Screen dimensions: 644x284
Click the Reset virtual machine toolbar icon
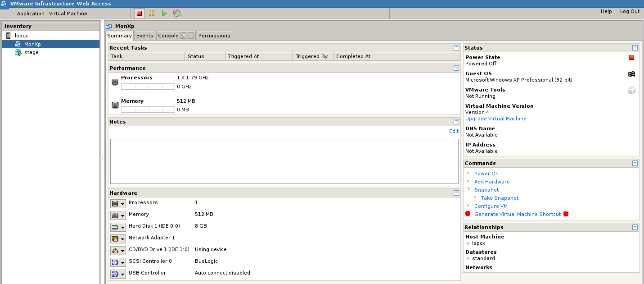pos(177,14)
